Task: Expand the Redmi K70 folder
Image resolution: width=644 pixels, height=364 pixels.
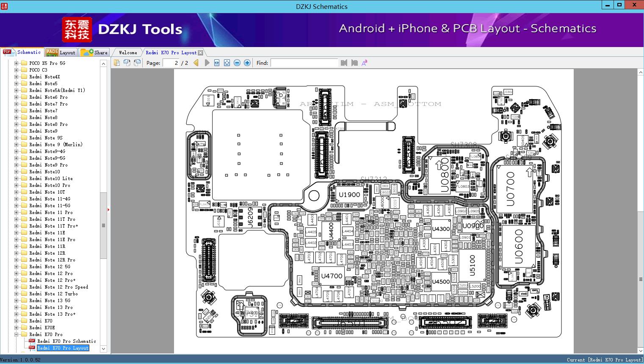Action: click(x=17, y=321)
